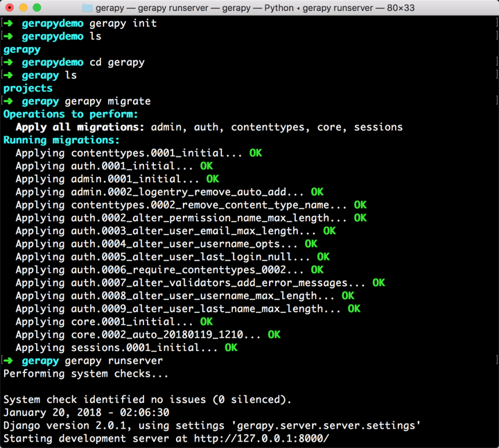Screen dimensions: 499x448
Task: Click the prompt arrow before 'gerapy migrate'
Action: (8, 101)
